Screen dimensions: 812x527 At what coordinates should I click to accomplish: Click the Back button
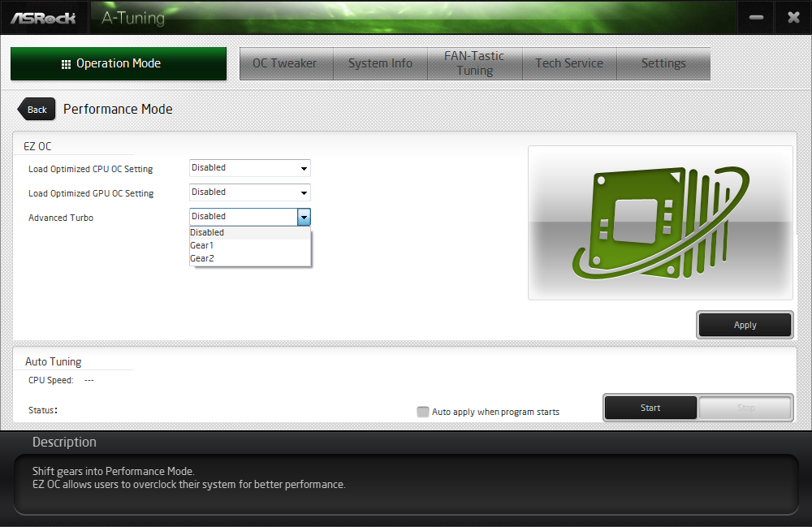tap(37, 110)
